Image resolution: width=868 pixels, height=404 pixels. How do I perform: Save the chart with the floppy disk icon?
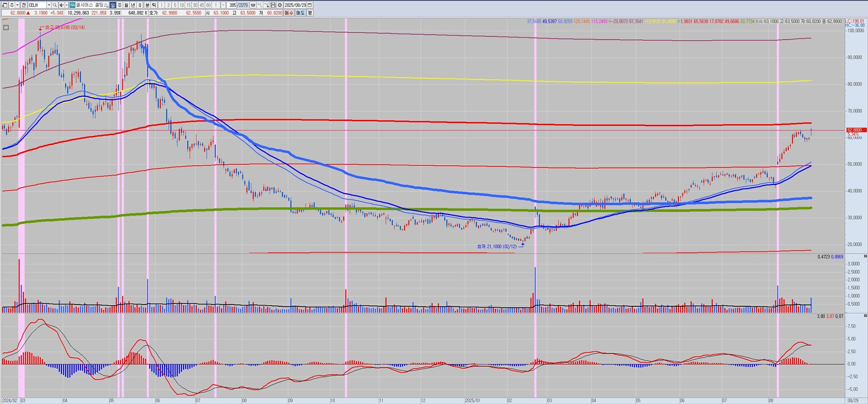pyautogui.click(x=273, y=5)
